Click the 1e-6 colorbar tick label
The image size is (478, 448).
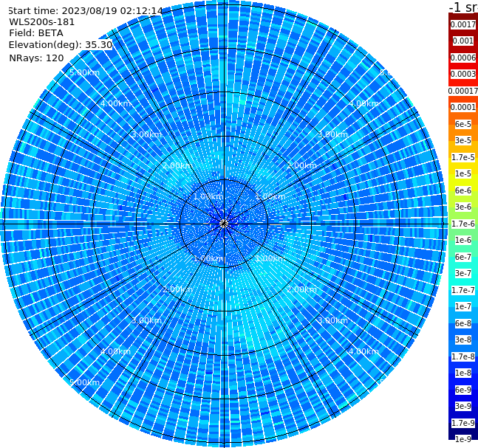(x=463, y=240)
